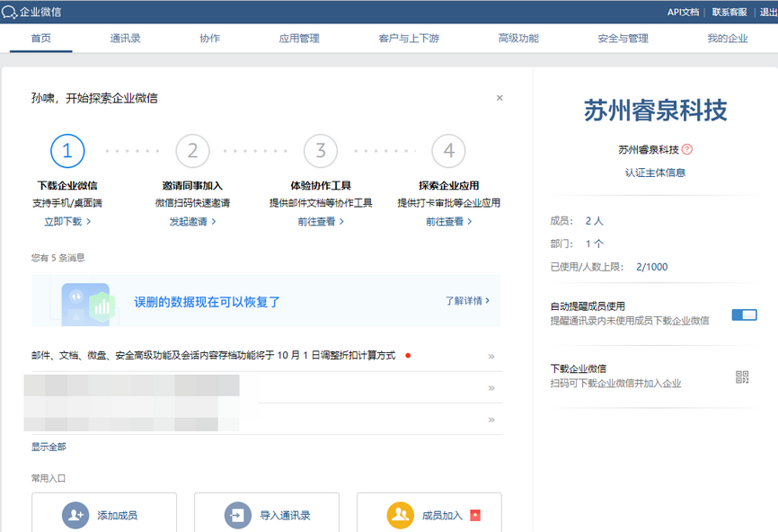778x532 pixels.
Task: Click the red dot on the discount notice
Action: pos(408,355)
